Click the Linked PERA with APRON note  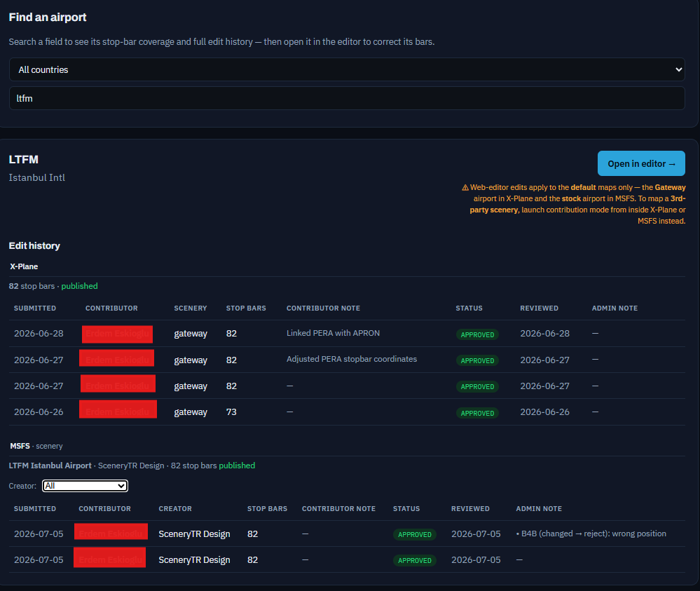[333, 333]
